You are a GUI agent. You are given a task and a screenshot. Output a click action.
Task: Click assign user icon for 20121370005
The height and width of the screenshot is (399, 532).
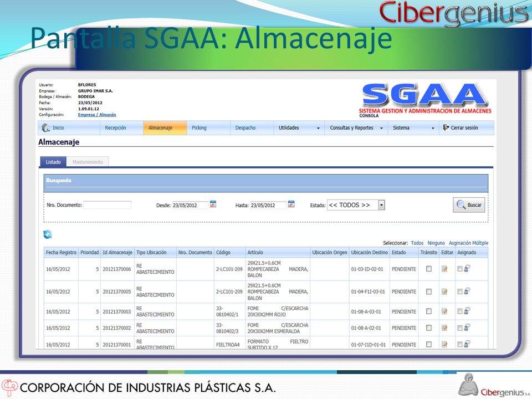tap(467, 291)
